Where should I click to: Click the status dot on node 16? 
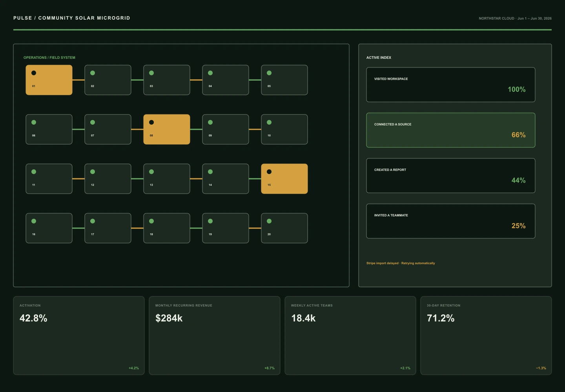34,221
